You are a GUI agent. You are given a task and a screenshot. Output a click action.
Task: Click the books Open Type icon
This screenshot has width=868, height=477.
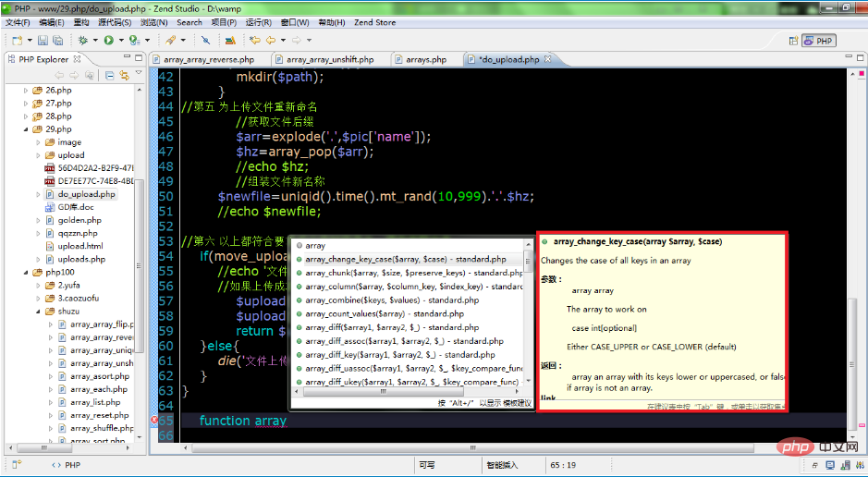click(x=230, y=41)
